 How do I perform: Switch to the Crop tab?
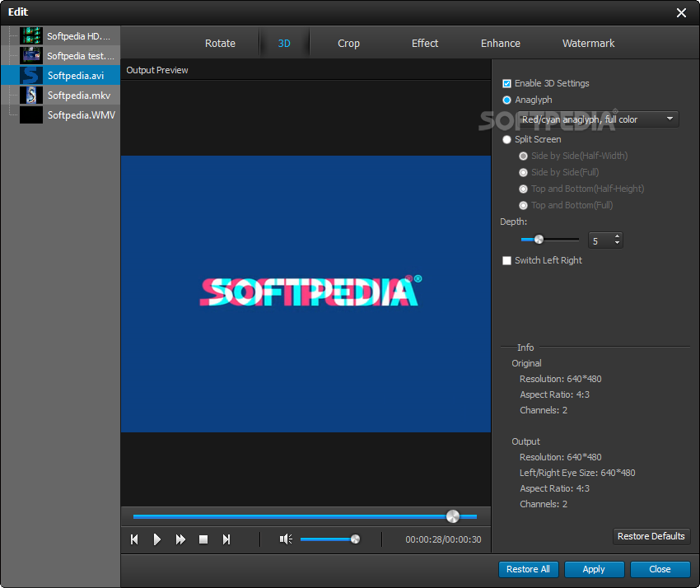coord(348,43)
